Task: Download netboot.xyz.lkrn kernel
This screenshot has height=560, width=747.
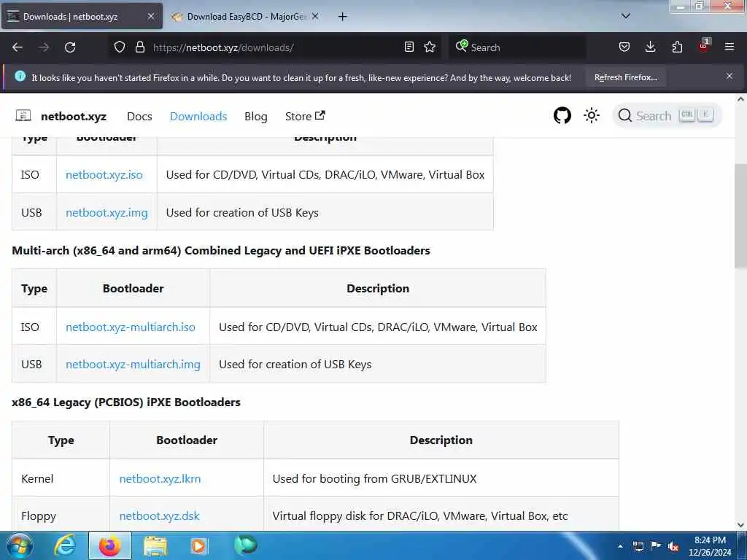Action: click(160, 478)
